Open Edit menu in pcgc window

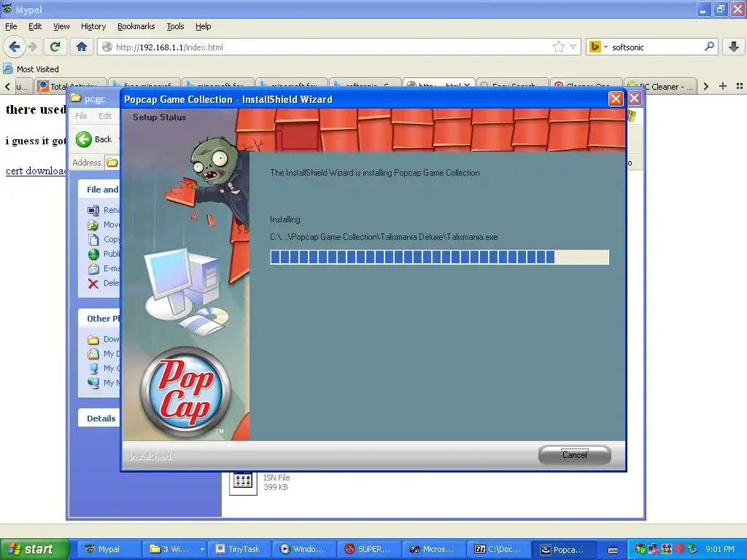pyautogui.click(x=105, y=116)
